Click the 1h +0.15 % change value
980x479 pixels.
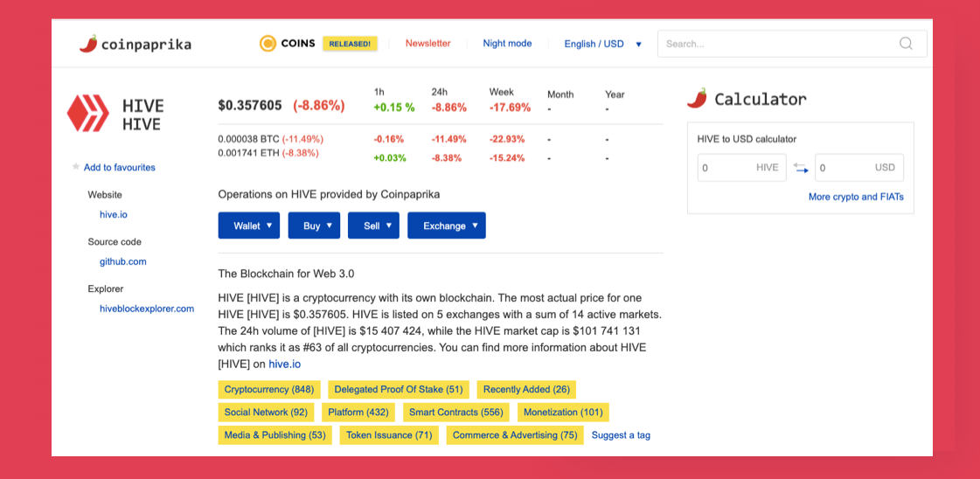(x=393, y=108)
